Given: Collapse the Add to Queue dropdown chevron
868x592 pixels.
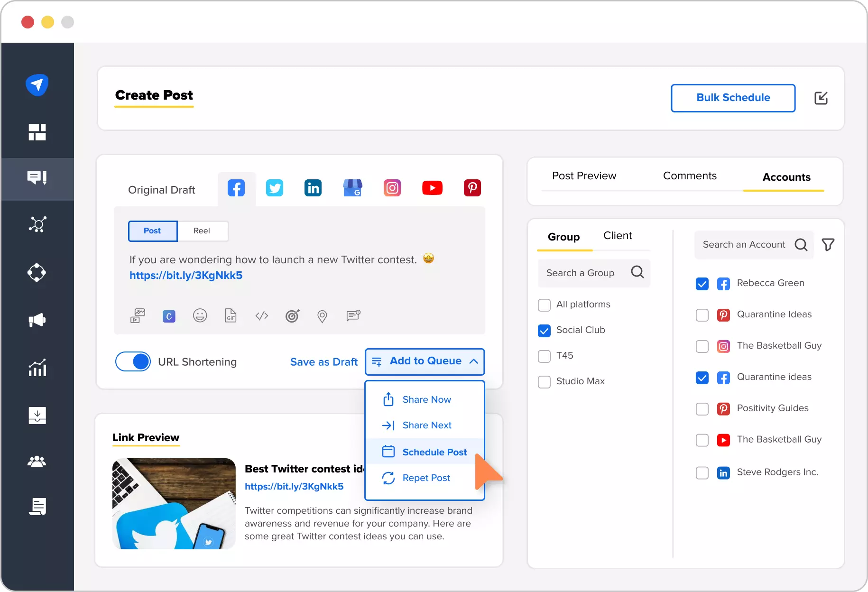Looking at the screenshot, I should (x=473, y=361).
